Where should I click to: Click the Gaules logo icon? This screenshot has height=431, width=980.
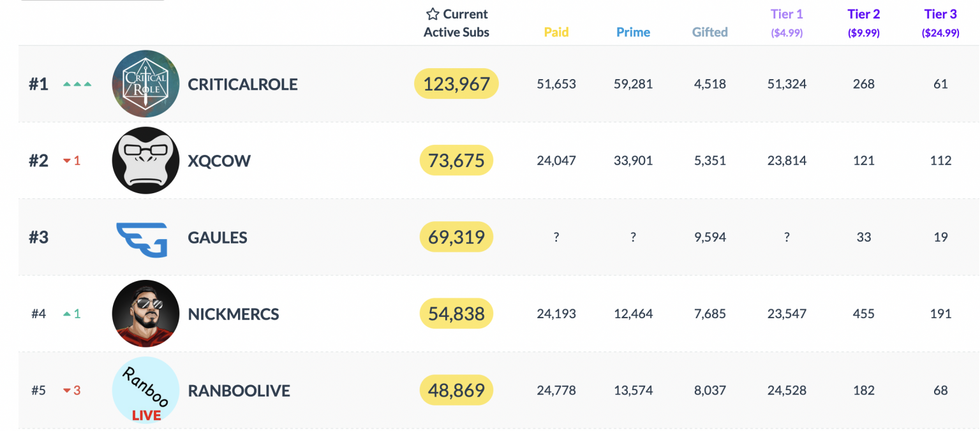pos(142,239)
